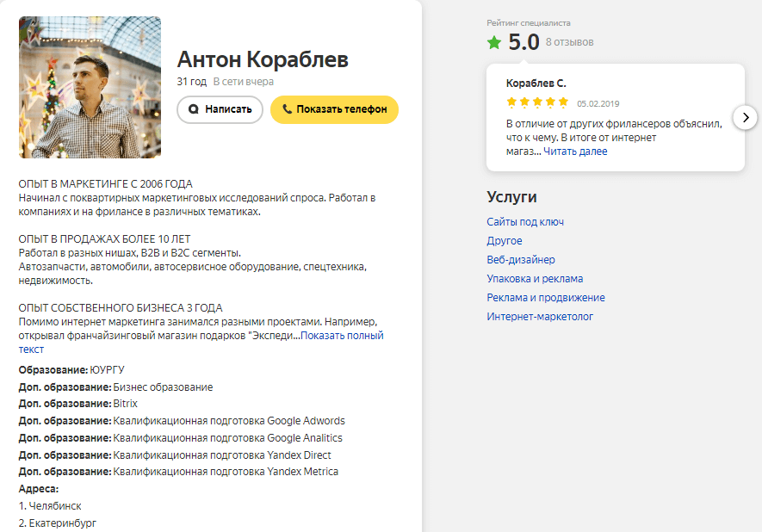Screen dimensions: 762x532
Task: Select the Интернет-маркетолог service link
Action: (x=540, y=317)
